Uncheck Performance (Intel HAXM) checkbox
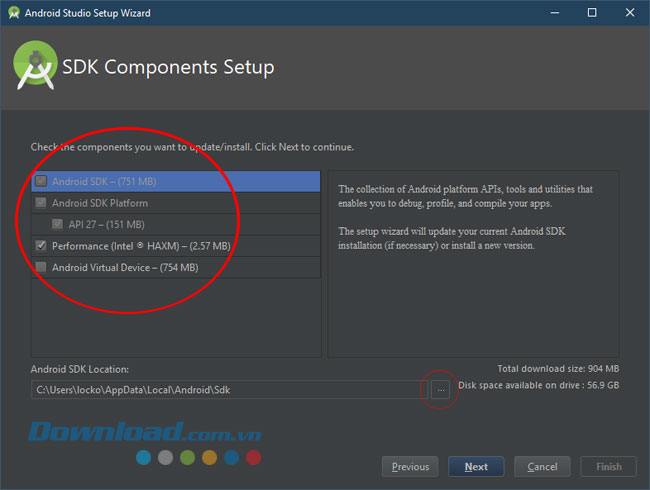Image resolution: width=650 pixels, height=490 pixels. [x=41, y=246]
